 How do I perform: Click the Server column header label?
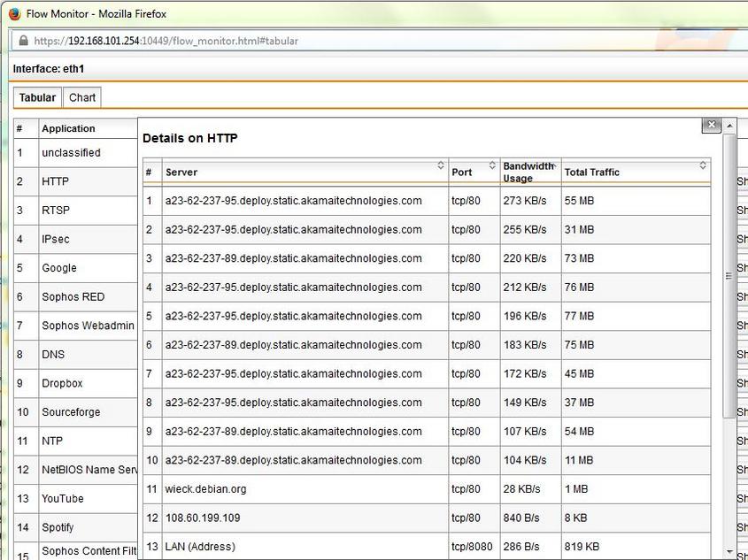tap(181, 173)
